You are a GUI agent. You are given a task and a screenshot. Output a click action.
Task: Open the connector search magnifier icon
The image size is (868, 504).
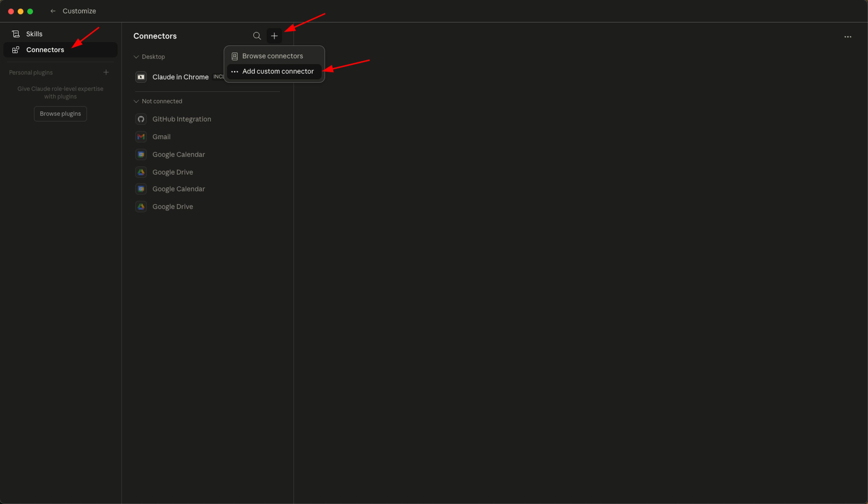pyautogui.click(x=257, y=36)
